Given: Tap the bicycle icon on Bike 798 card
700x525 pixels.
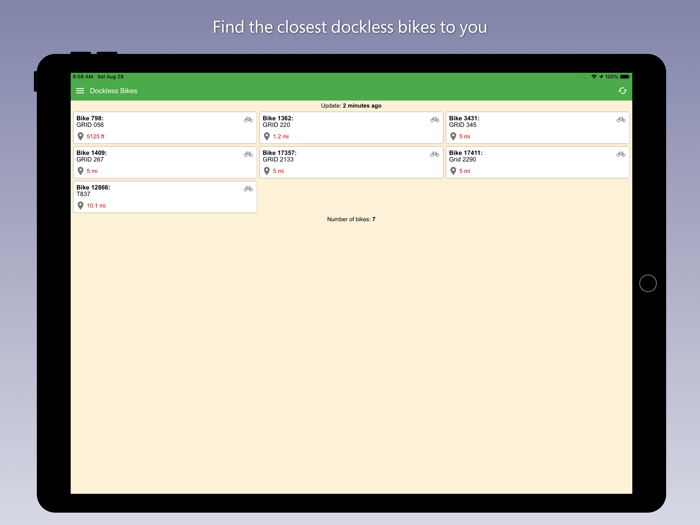Looking at the screenshot, I should pos(248,120).
